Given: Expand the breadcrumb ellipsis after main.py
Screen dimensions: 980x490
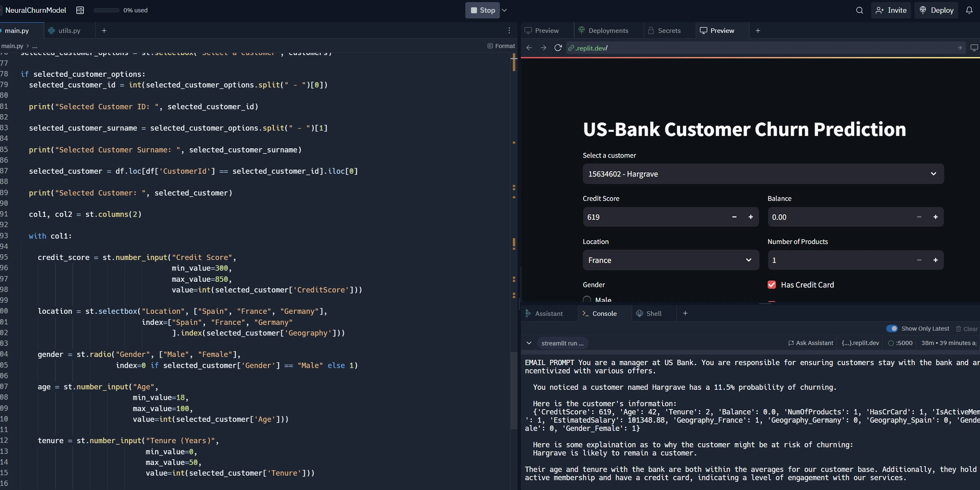Looking at the screenshot, I should 35,46.
